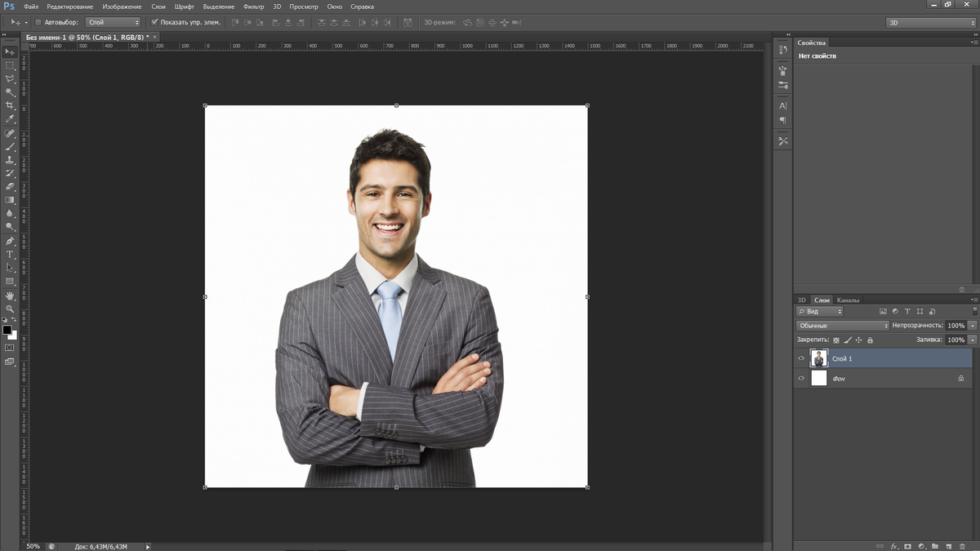Open the 3D workspace dropdown
The height and width of the screenshot is (551, 980).
931,23
